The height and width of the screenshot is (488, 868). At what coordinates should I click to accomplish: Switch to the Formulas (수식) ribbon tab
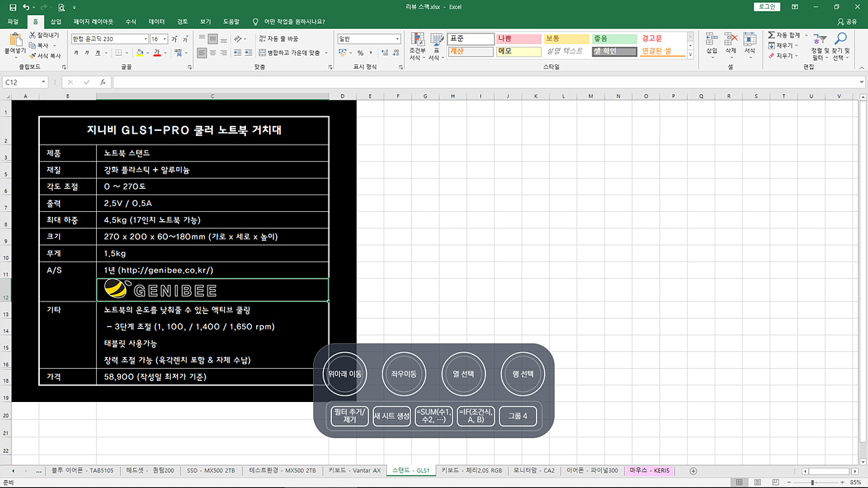click(131, 22)
